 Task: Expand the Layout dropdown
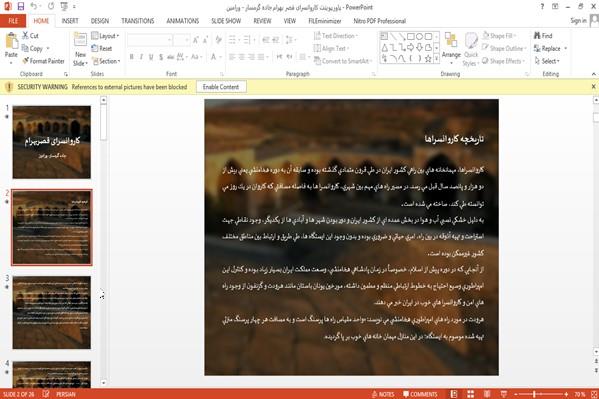pos(105,36)
